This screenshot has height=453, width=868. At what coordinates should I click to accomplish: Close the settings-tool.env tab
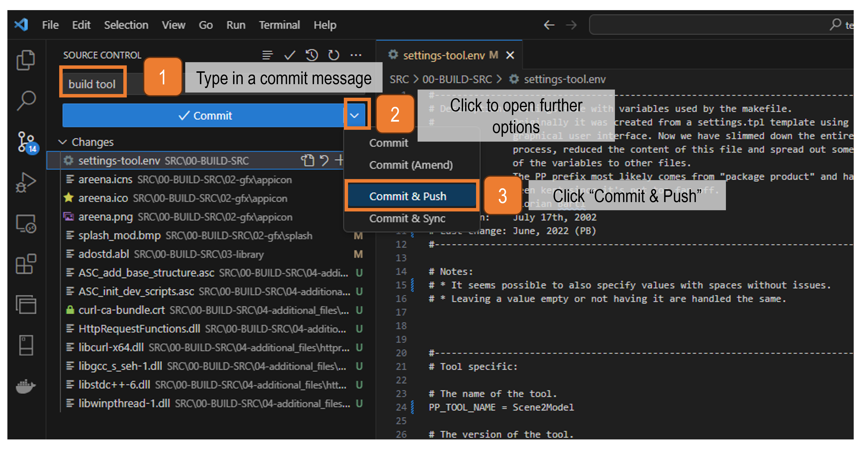pyautogui.click(x=511, y=55)
